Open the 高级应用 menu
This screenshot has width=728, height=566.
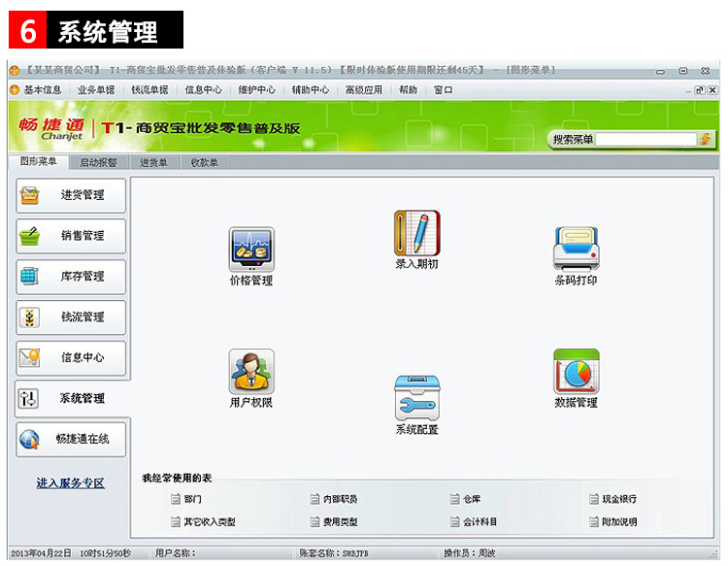coord(364,89)
